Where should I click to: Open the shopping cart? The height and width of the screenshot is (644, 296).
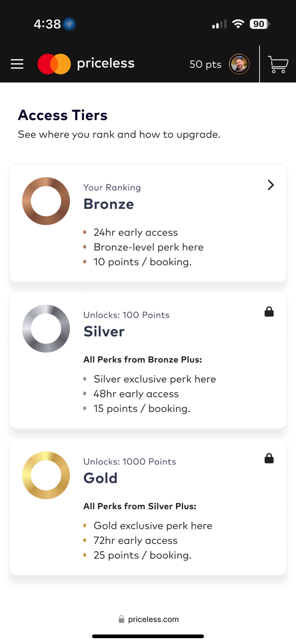click(278, 64)
